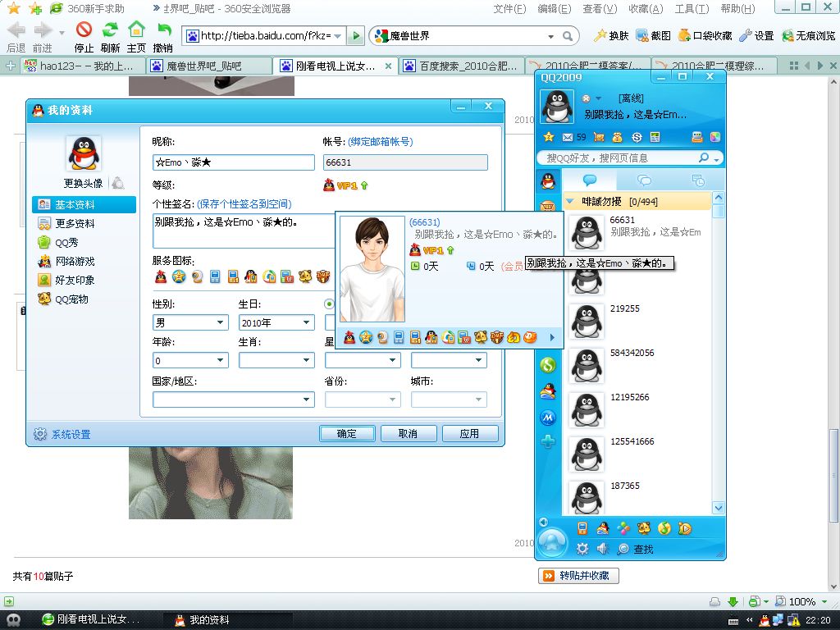Open the QQ pet icon in QQ bottom toolbar
This screenshot has height=630, width=840.
tap(644, 529)
